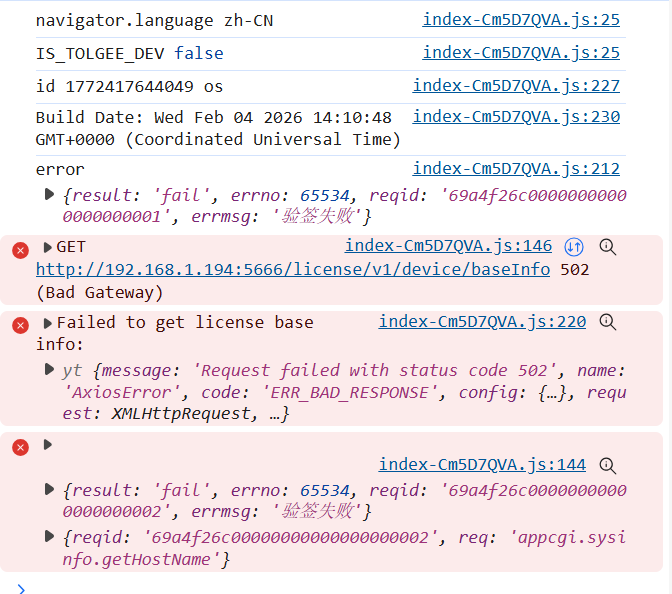Expand the last error's fail result object
This screenshot has width=672, height=594.
[50, 490]
